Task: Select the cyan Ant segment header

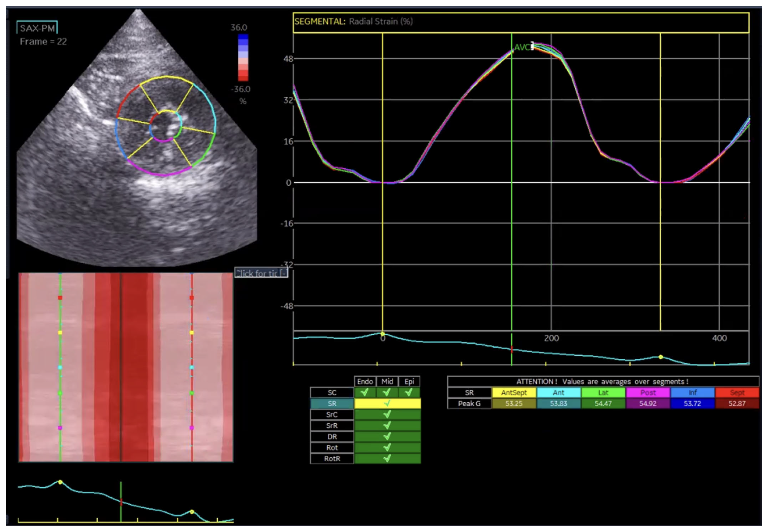Action: [x=558, y=392]
